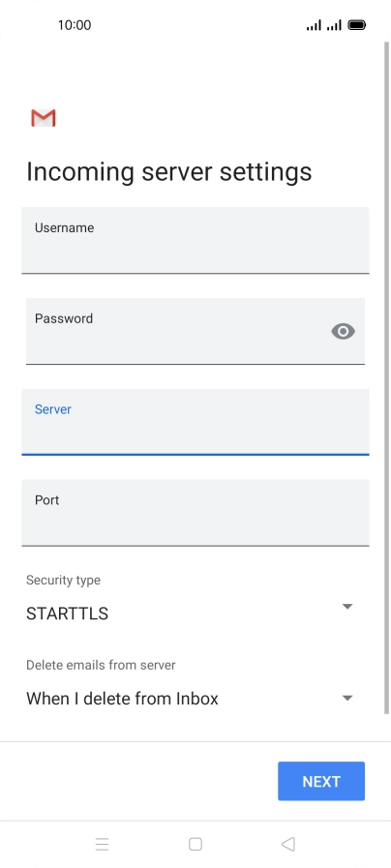Click the NEXT button
This screenshot has height=868, width=391.
click(321, 781)
